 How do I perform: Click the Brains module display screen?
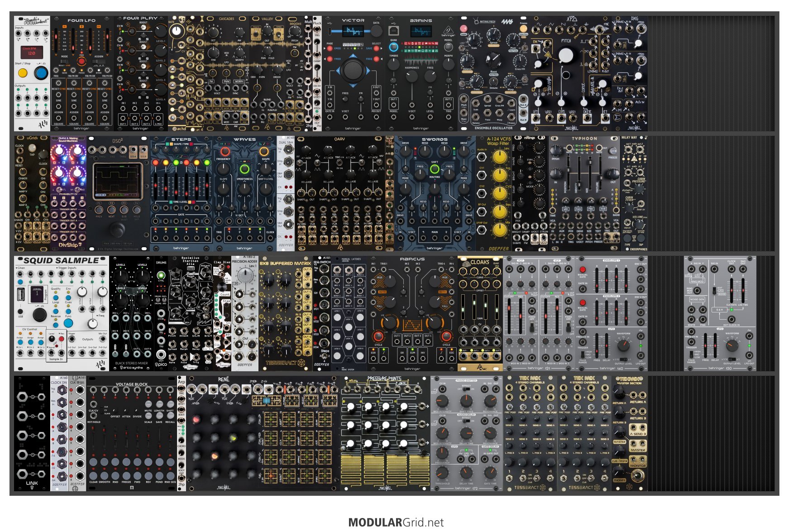click(421, 31)
